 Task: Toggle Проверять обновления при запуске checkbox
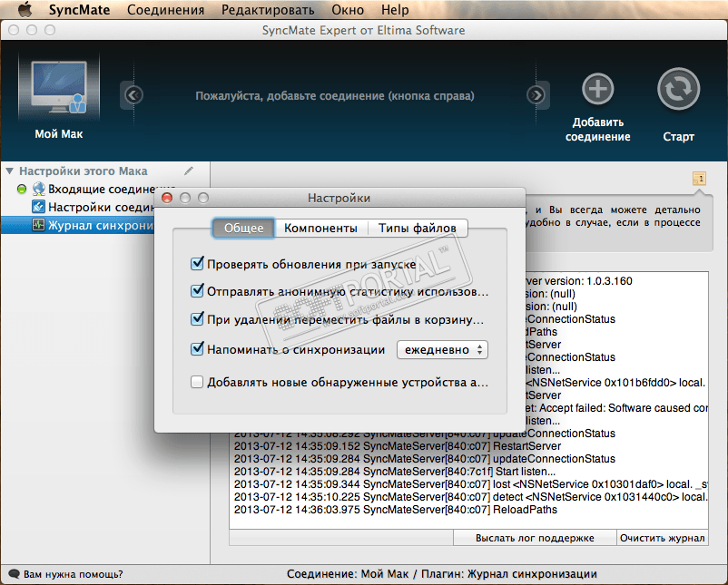point(197,264)
